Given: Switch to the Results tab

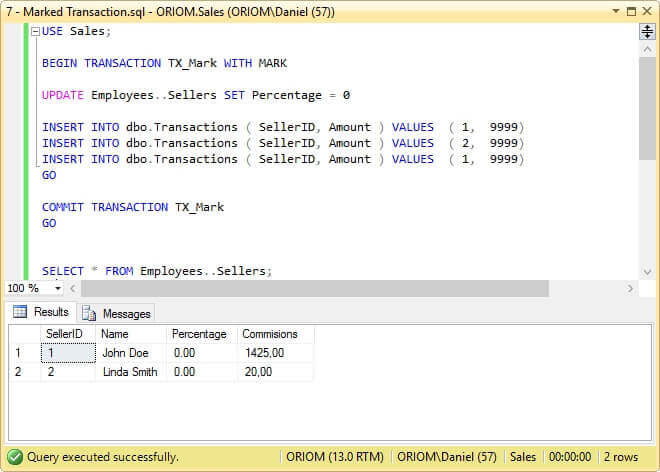Looking at the screenshot, I should [x=41, y=312].
